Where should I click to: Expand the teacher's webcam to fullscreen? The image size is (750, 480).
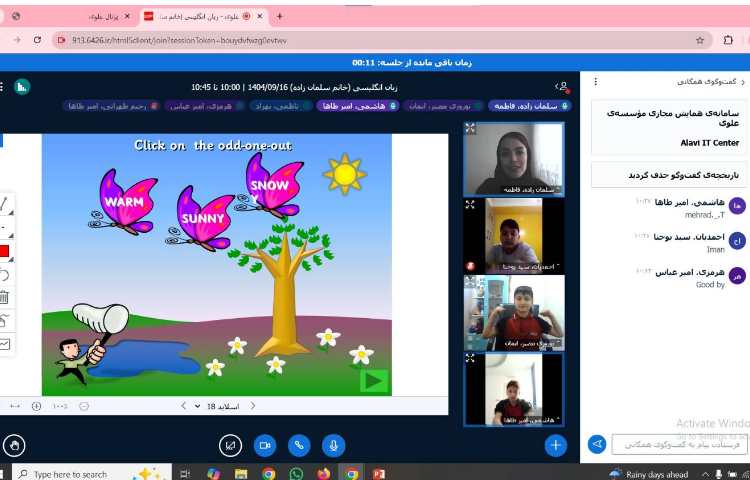point(471,128)
